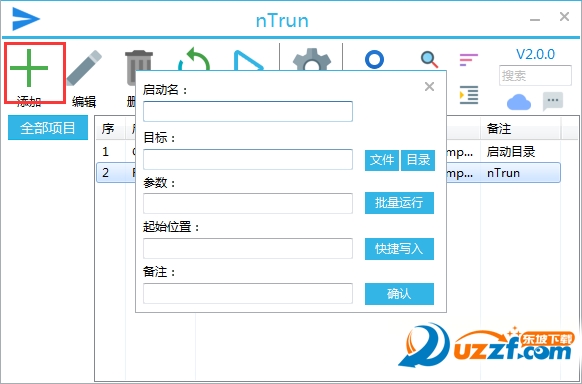Click the purple sort lines icon

[469, 59]
